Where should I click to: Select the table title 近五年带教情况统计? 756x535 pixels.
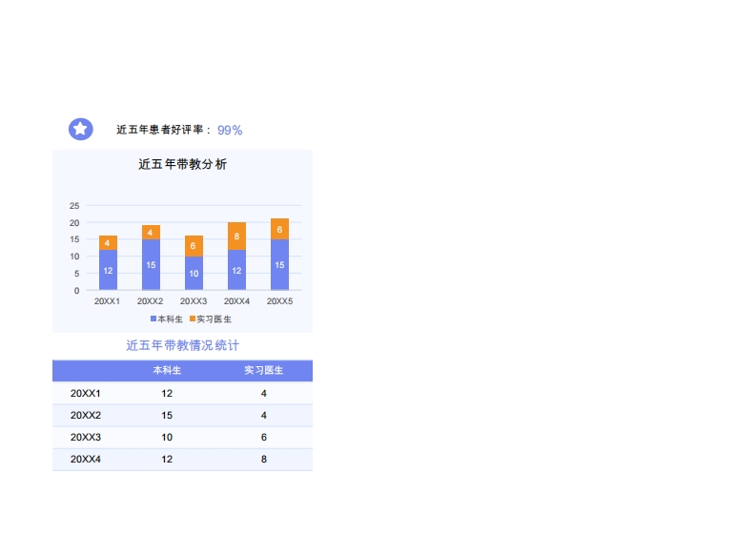(183, 345)
